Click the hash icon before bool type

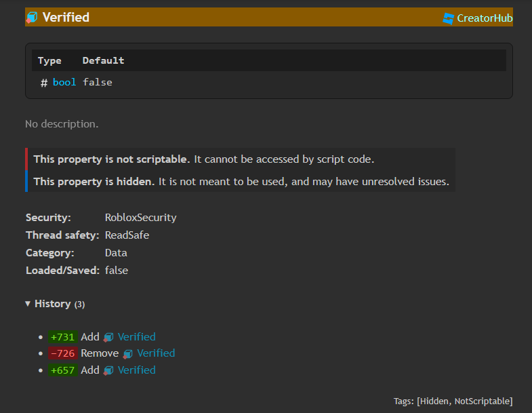tap(44, 83)
